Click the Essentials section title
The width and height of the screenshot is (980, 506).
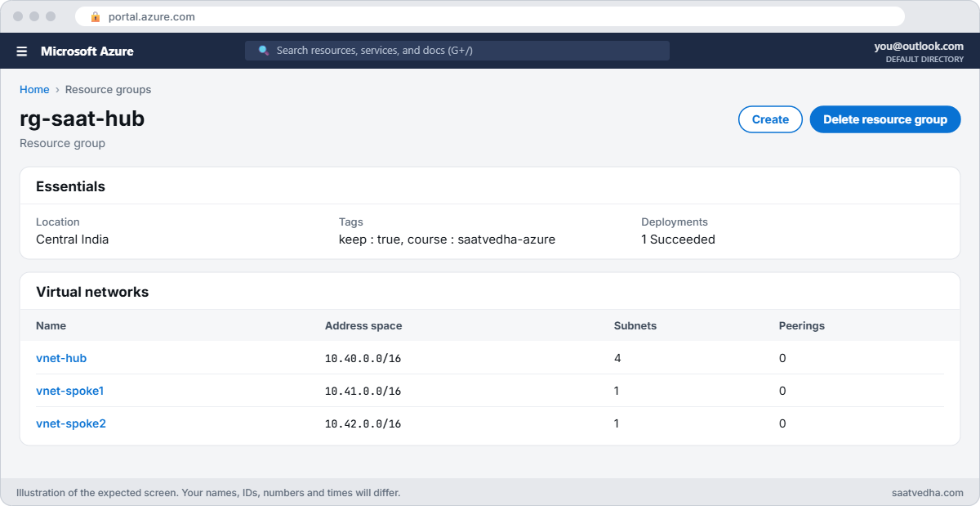click(x=70, y=186)
